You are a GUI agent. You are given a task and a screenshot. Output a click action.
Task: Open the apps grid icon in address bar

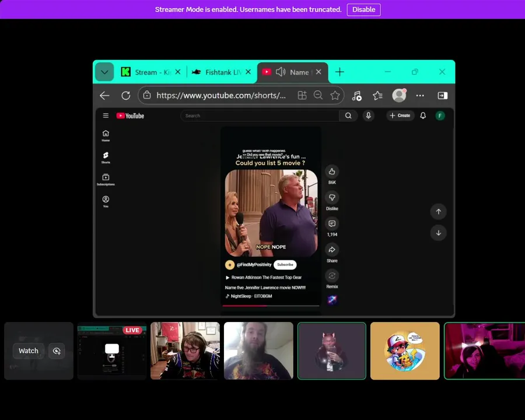302,96
